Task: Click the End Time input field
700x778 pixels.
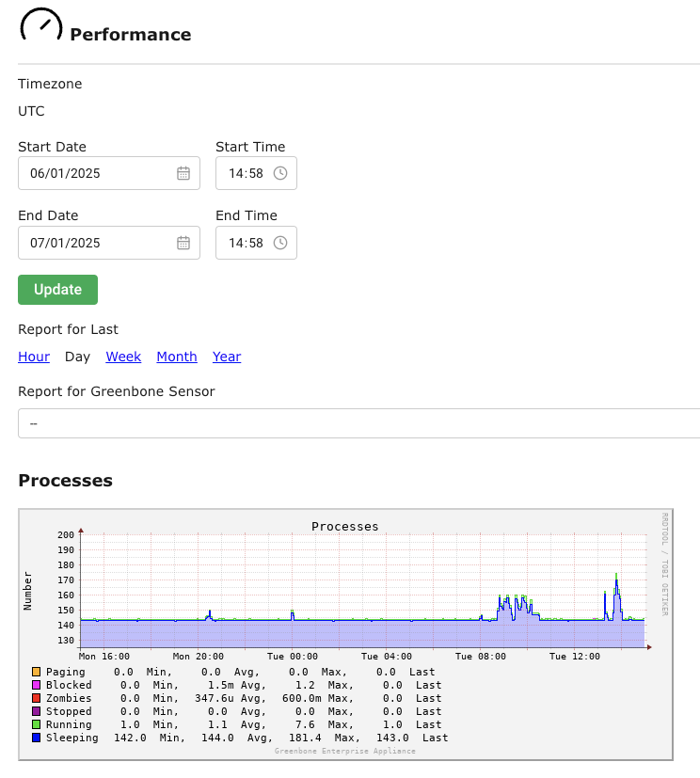Action: [x=245, y=243]
